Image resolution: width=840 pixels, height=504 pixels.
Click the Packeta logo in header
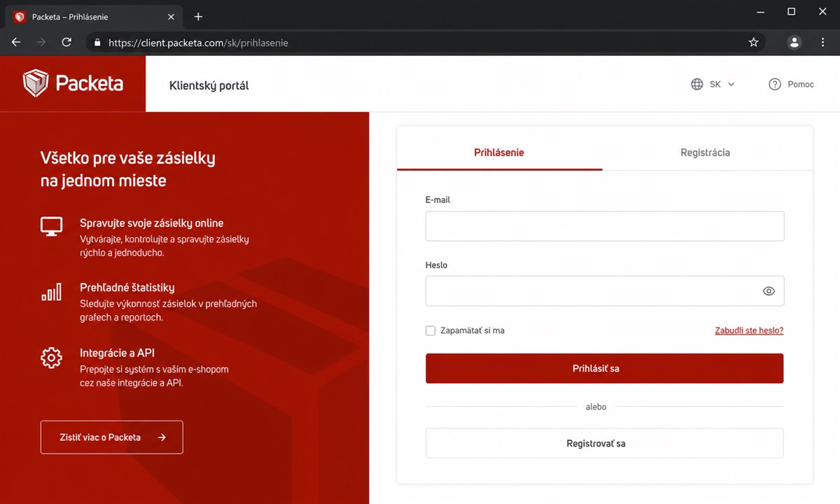73,83
